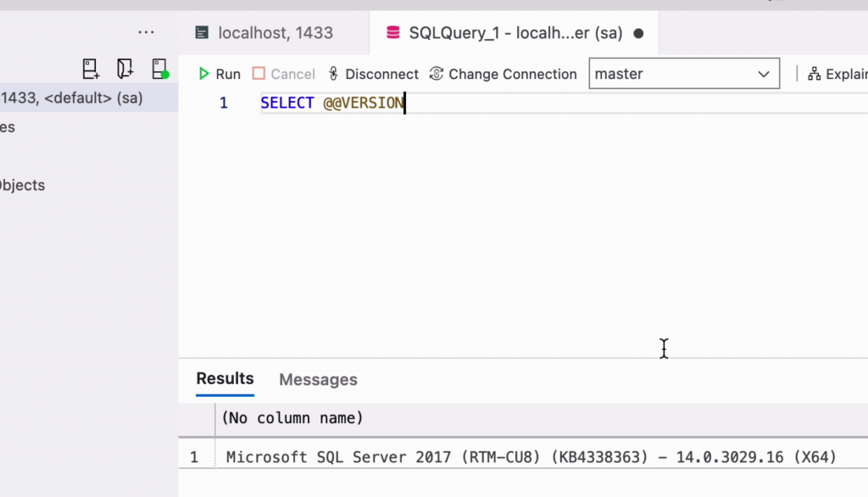Click the Change Connection icon
This screenshot has height=497, width=868.
tap(437, 74)
